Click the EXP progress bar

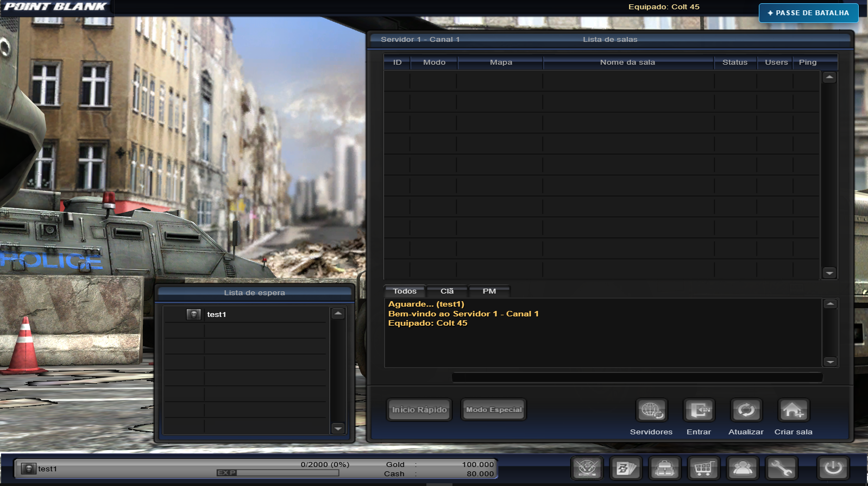coord(278,472)
